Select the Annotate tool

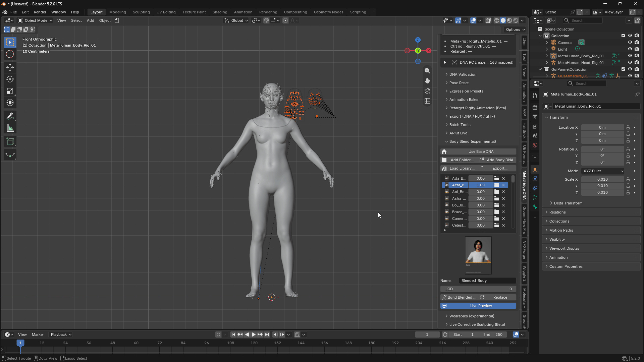[x=10, y=116]
